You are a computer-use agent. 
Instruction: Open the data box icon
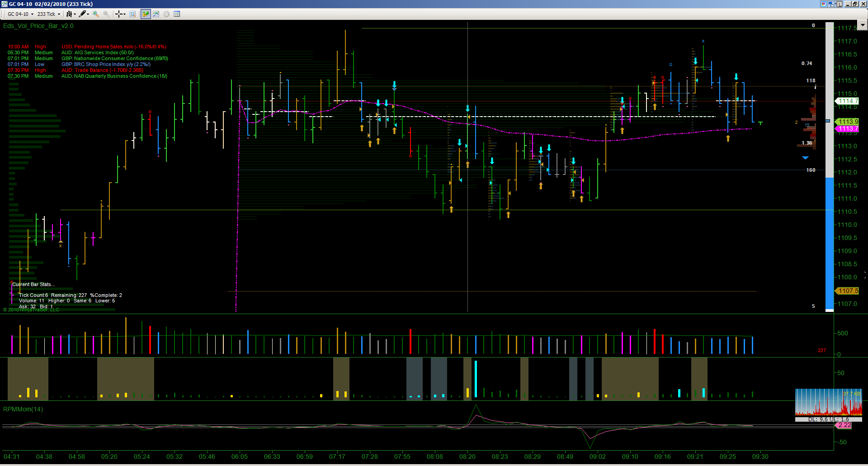coord(132,14)
